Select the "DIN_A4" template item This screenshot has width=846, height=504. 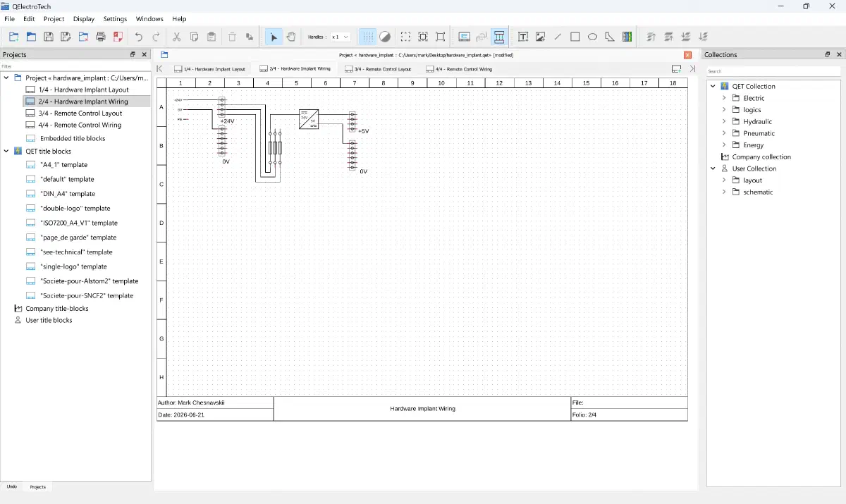coord(68,194)
